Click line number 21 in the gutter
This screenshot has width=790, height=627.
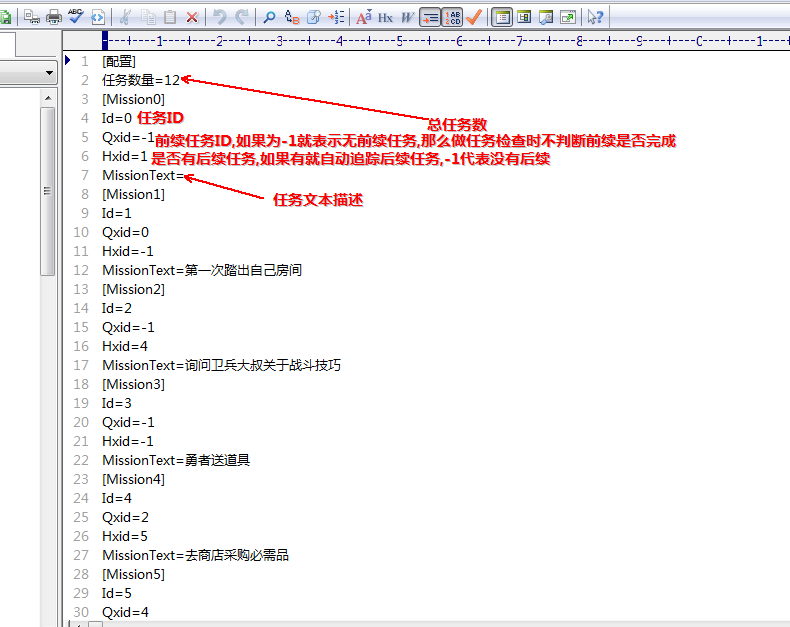coord(81,442)
